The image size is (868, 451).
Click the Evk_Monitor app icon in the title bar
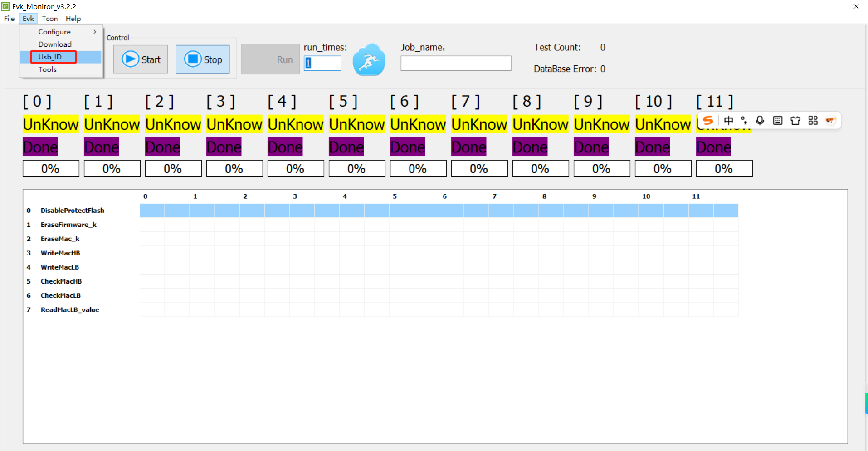coord(5,6)
